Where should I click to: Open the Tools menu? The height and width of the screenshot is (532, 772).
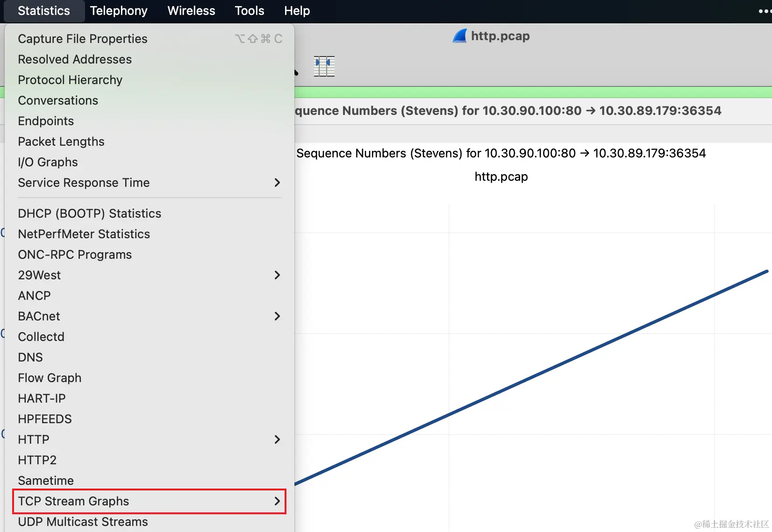pos(250,11)
